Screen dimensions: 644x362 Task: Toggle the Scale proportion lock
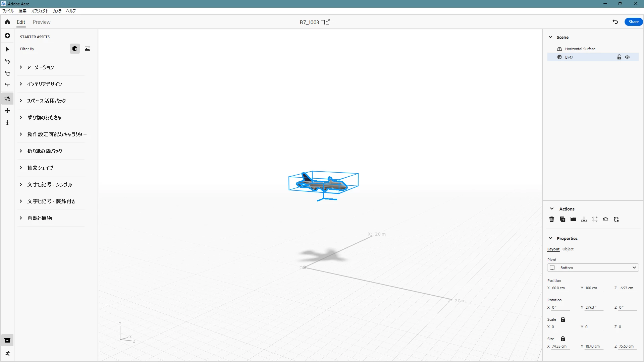(563, 319)
